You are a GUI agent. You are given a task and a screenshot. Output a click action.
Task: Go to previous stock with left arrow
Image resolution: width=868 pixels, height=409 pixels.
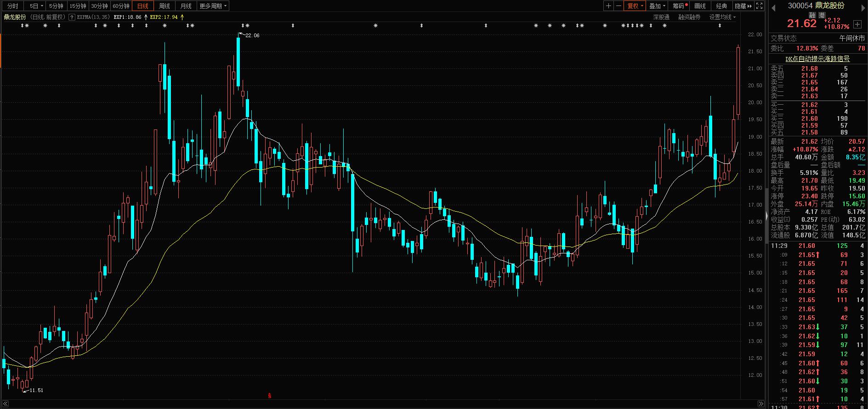773,7
